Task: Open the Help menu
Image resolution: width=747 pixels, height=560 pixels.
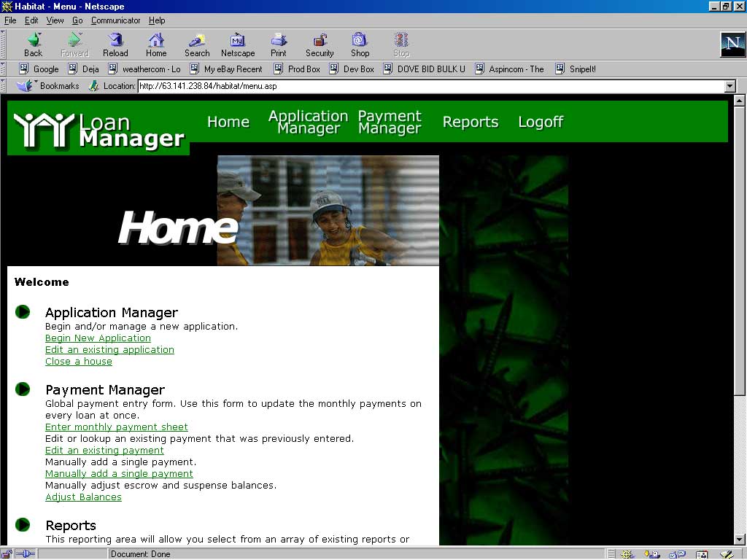Action: pyautogui.click(x=157, y=20)
